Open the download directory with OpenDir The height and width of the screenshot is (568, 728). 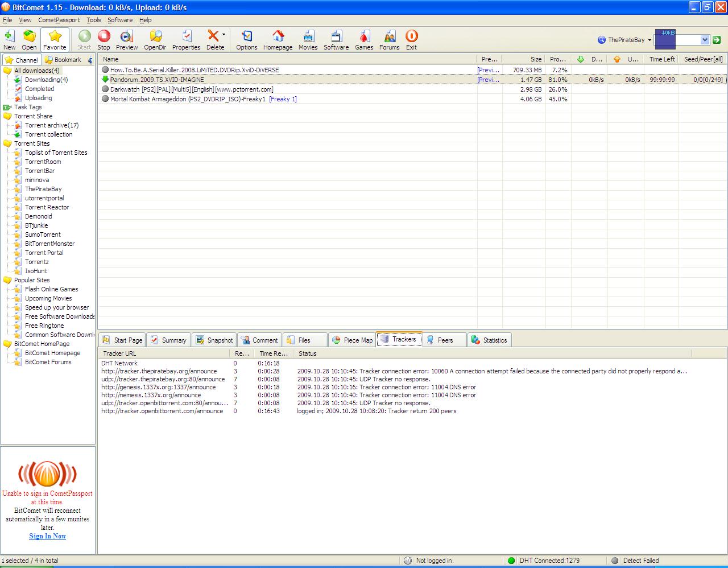155,40
